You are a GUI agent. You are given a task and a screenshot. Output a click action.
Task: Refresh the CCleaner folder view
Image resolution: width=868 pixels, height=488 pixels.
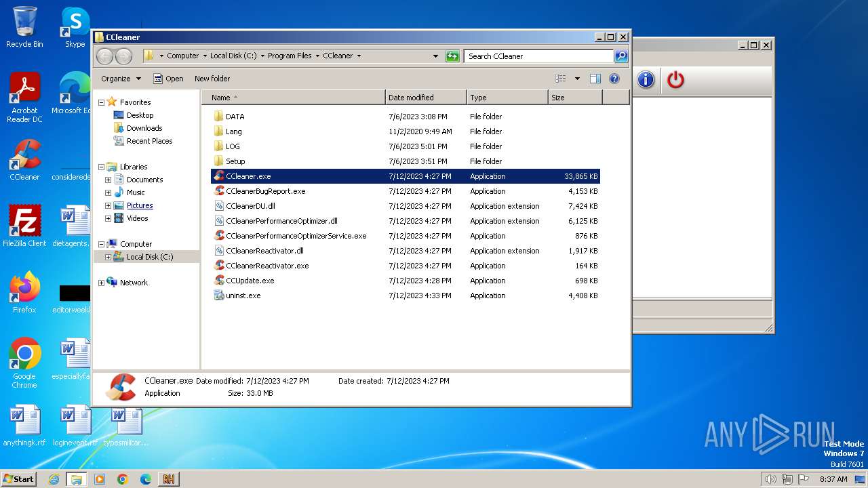(x=452, y=56)
